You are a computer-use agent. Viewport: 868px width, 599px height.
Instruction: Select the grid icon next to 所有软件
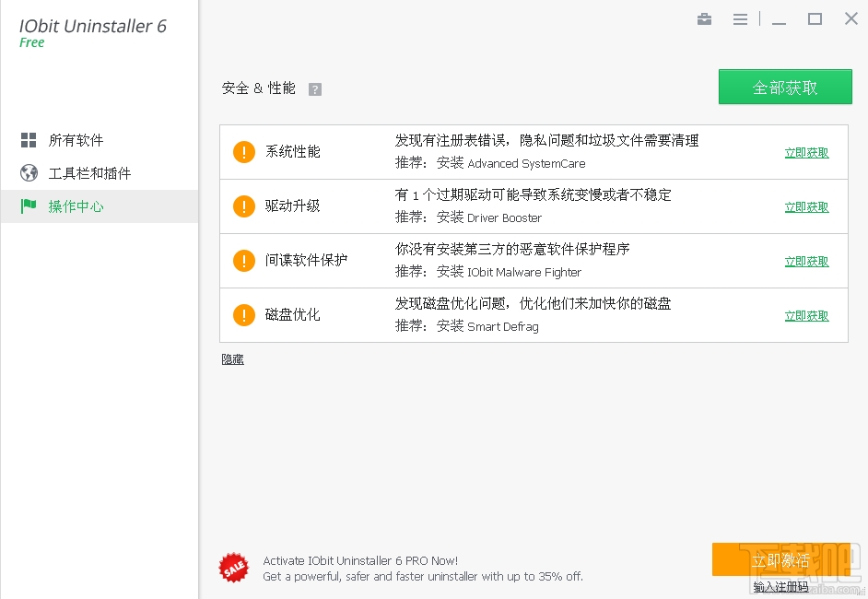click(29, 139)
